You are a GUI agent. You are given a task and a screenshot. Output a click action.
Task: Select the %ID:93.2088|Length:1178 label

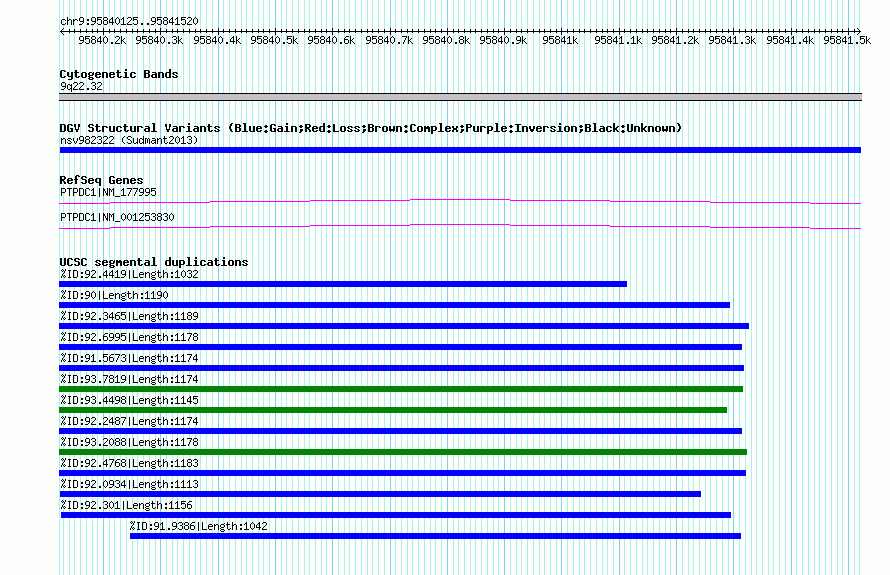click(129, 442)
